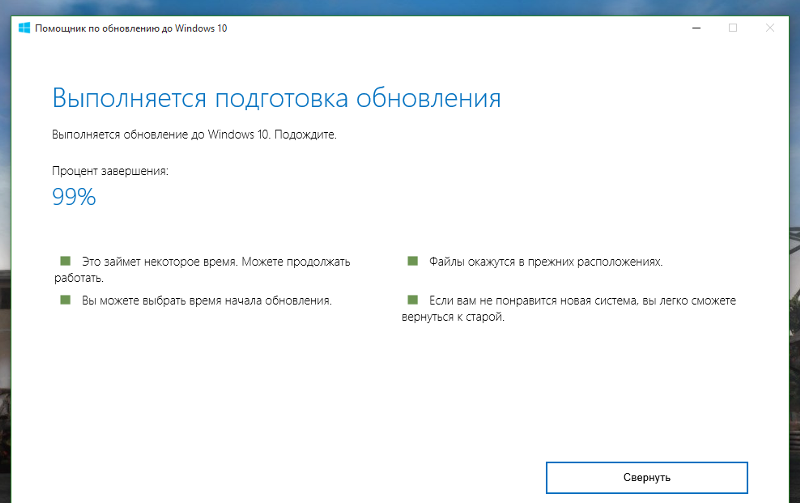Click the Windows logo icon in title bar
This screenshot has width=800, height=503.
[24, 28]
